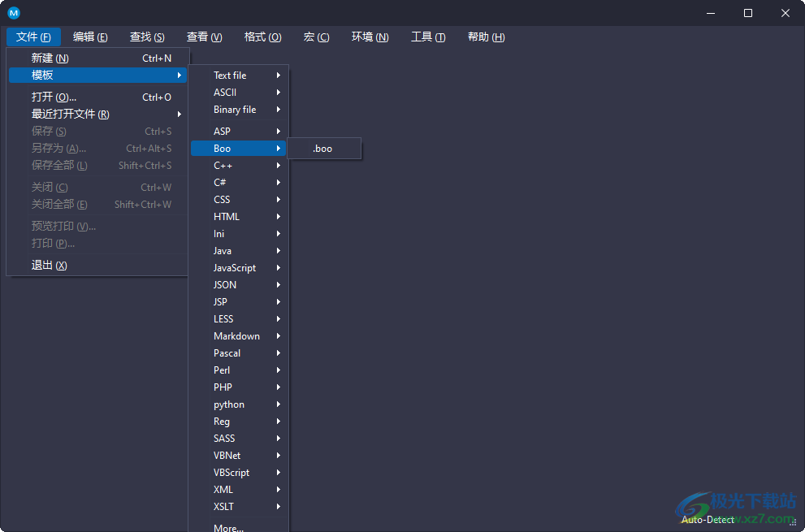Minimize the editor window
The height and width of the screenshot is (532, 805).
pyautogui.click(x=711, y=13)
